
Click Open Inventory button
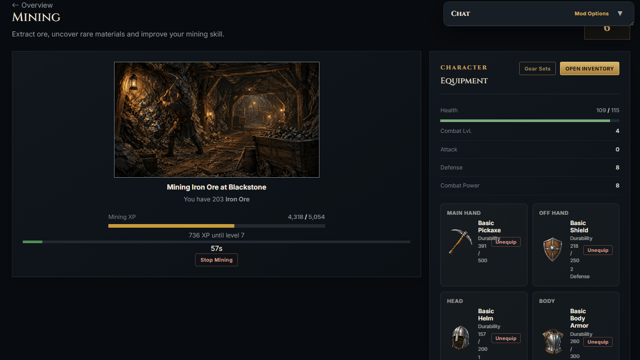pyautogui.click(x=589, y=69)
